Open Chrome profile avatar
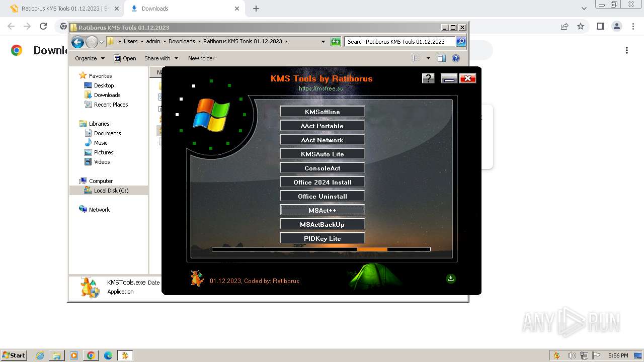Viewport: 644px width, 362px height. click(x=616, y=26)
